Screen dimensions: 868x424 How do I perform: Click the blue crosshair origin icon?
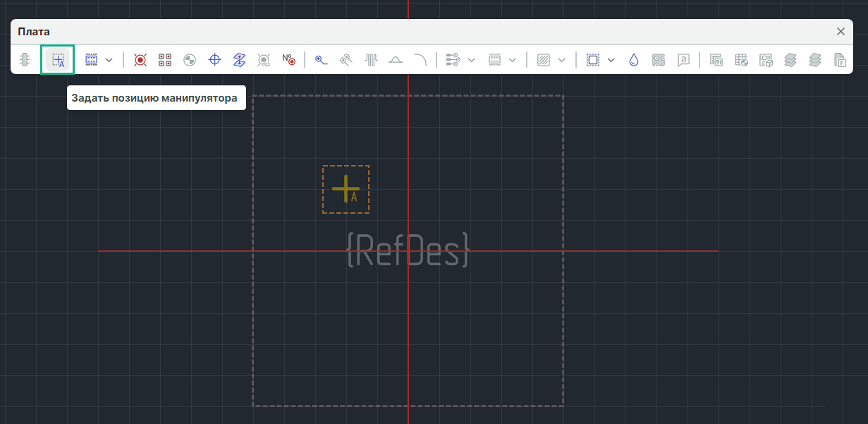(215, 60)
